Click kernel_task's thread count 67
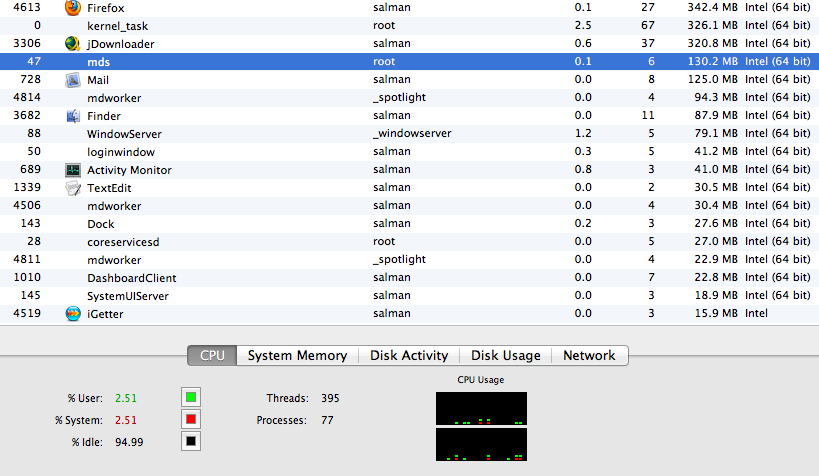819x476 pixels. pyautogui.click(x=648, y=25)
